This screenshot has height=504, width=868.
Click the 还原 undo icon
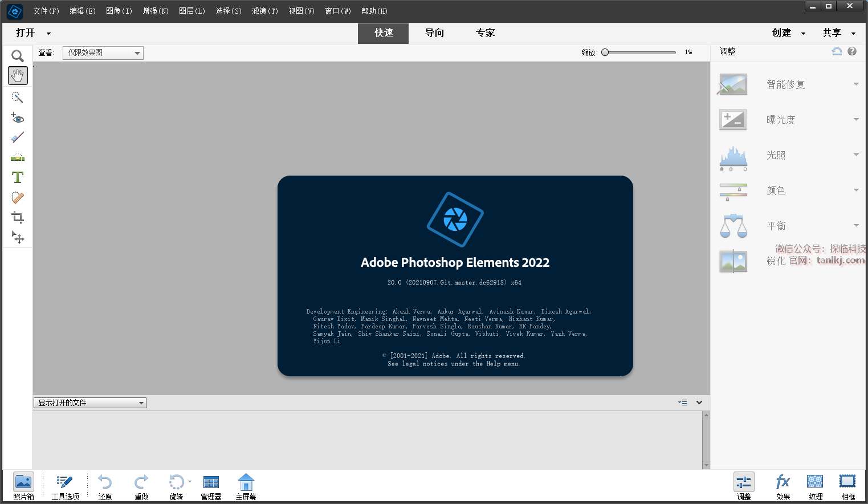click(x=105, y=482)
